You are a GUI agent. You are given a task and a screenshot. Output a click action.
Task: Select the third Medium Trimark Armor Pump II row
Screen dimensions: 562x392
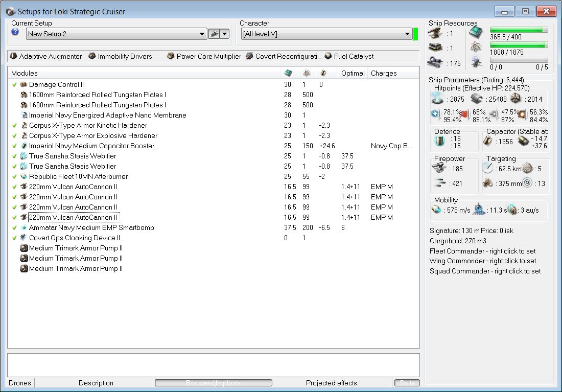213,269
